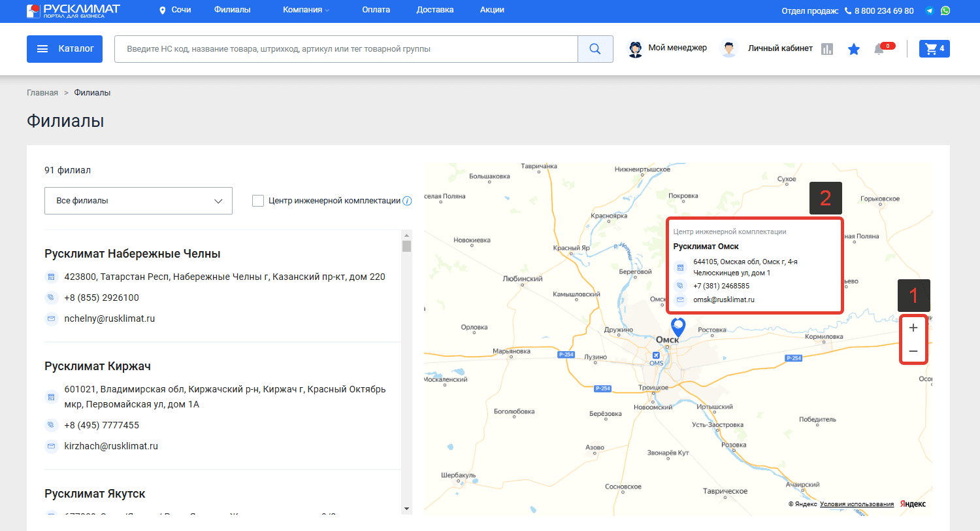Open 'Личный кабинет' link
The width and height of the screenshot is (980, 531).
[780, 48]
